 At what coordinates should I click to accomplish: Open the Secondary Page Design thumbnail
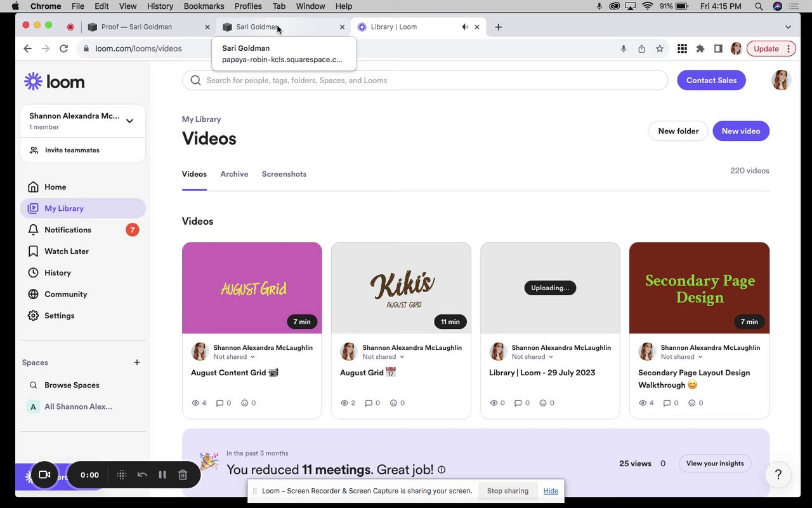coord(699,288)
